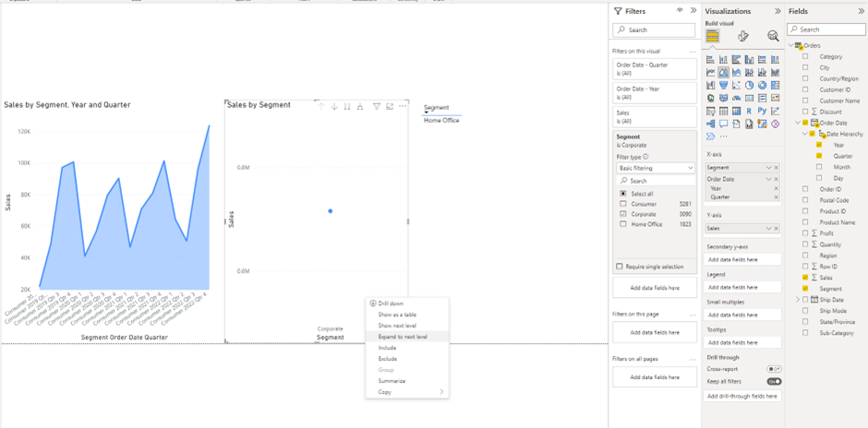Toggle the Select all filter checkbox
868x428 pixels.
(x=623, y=194)
